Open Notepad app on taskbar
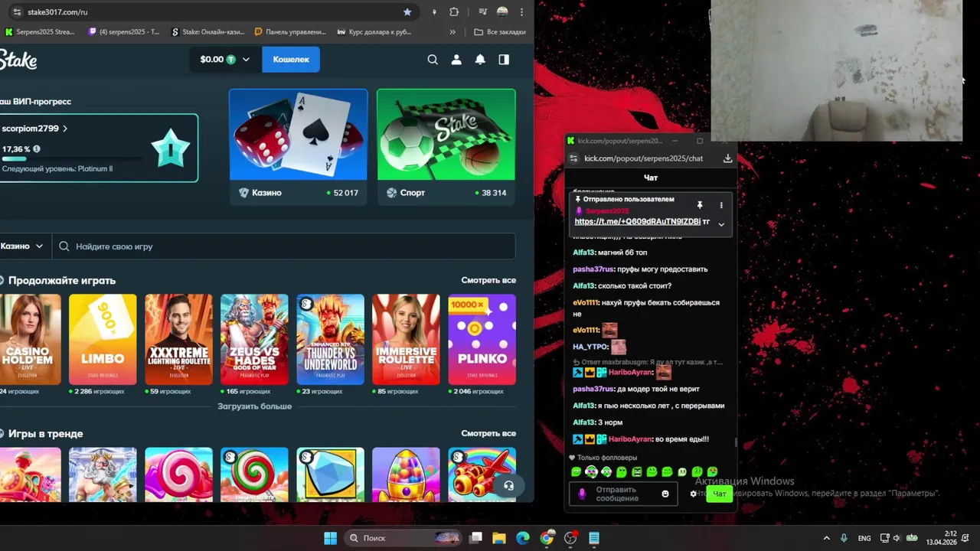 tap(594, 538)
